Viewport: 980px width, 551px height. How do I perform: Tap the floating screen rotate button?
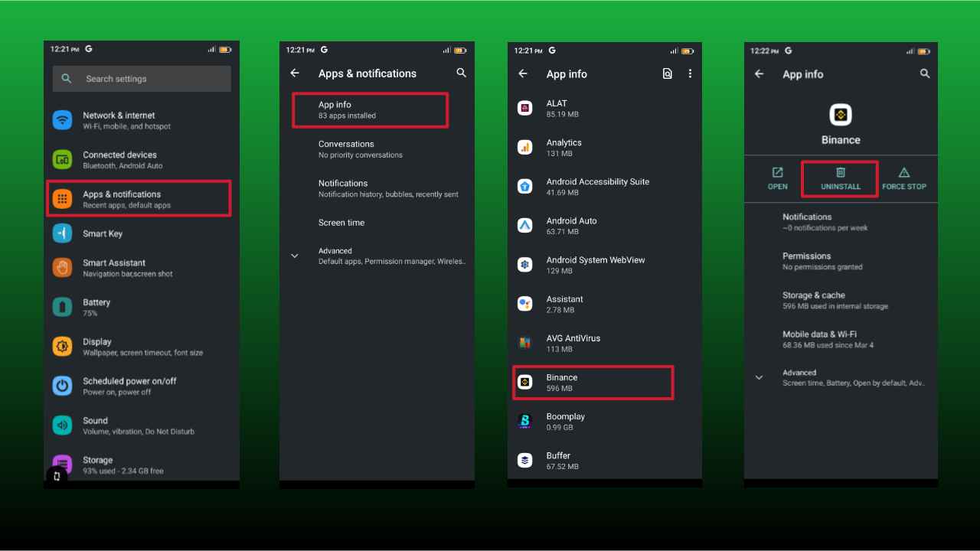(x=57, y=476)
